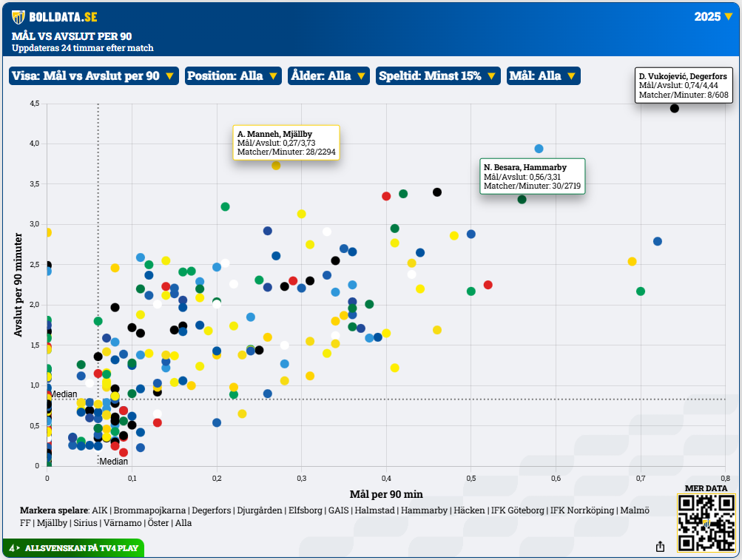
Task: Click the MER DATA QR code
Action: pos(706,523)
